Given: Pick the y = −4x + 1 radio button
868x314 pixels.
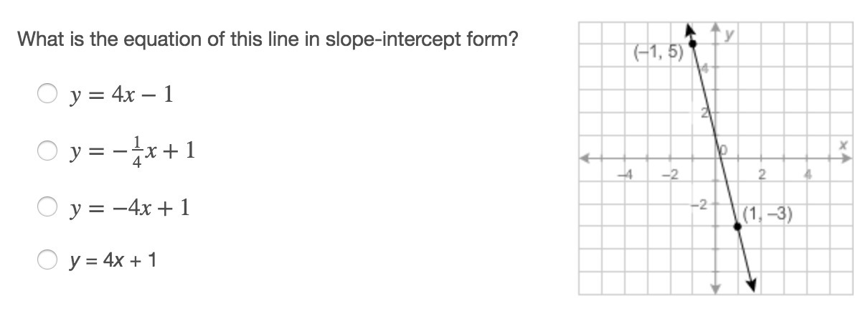Looking at the screenshot, I should click(48, 207).
